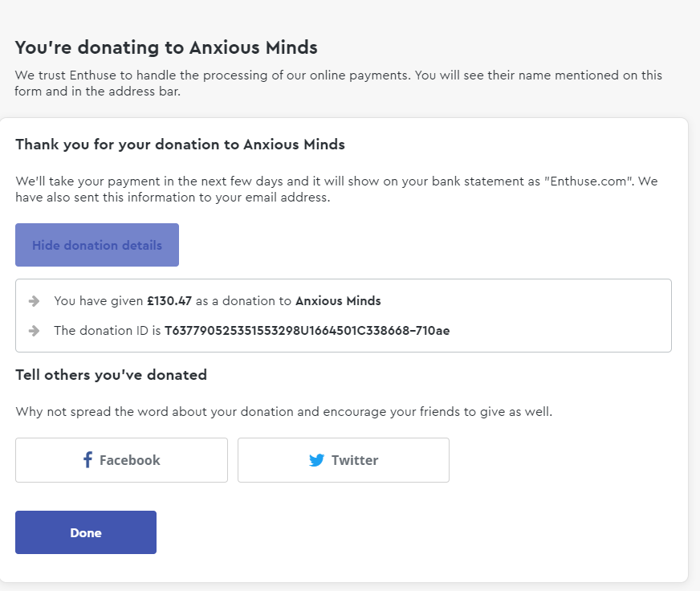Image resolution: width=700 pixels, height=591 pixels.
Task: Click the Facebook 'f' logo icon
Action: 87,460
